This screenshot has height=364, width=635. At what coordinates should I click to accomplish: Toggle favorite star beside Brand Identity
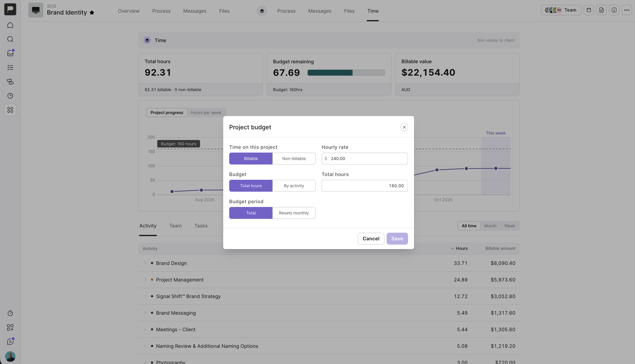(92, 12)
